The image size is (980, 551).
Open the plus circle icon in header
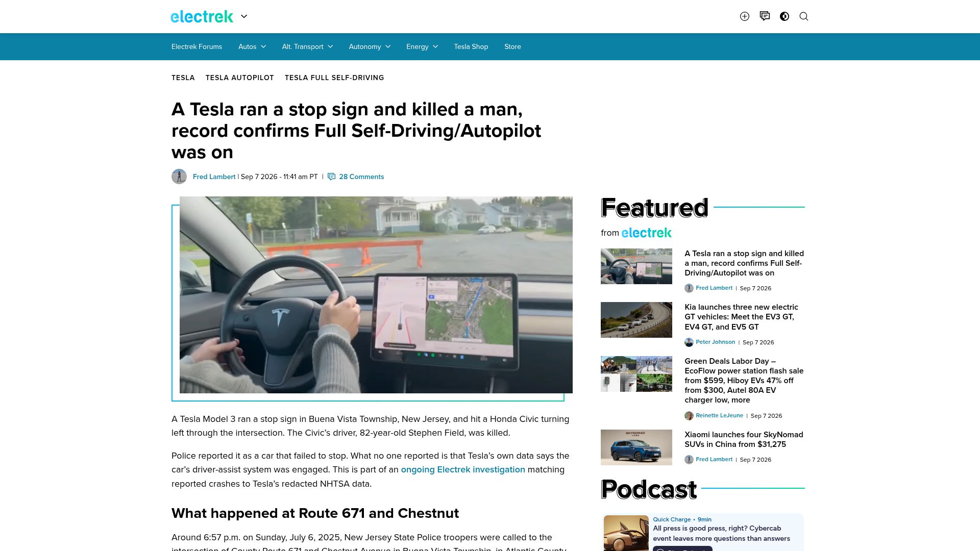(745, 16)
